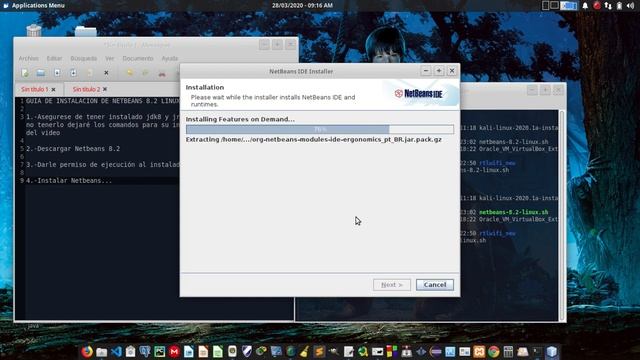Viewport: 640px width, 360px height.
Task: Open the Ver menu in Mousepad
Action: coord(109,58)
